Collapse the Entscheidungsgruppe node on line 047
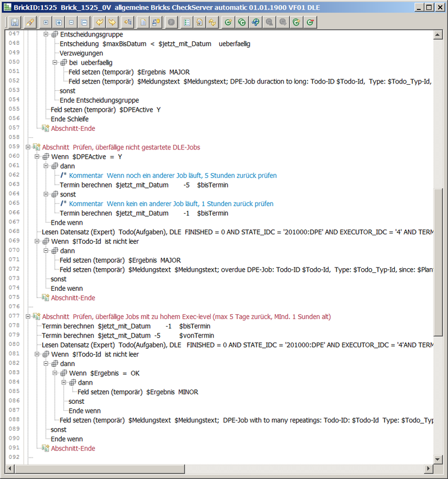The width and height of the screenshot is (448, 479). 46,34
